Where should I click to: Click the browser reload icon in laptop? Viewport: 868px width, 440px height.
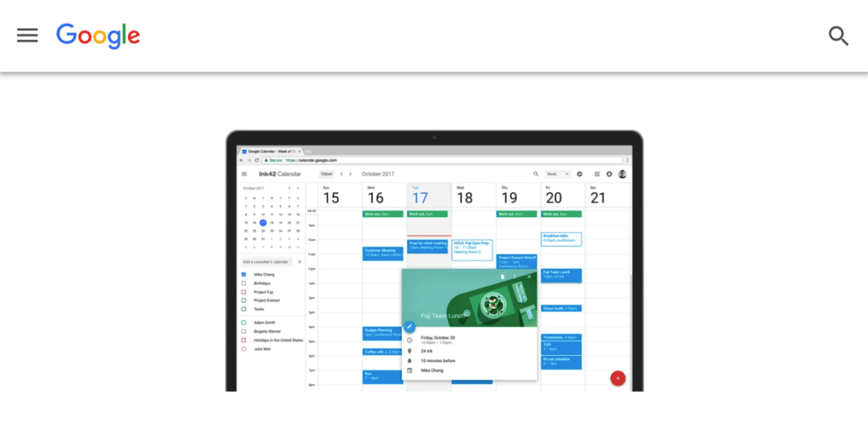257,160
